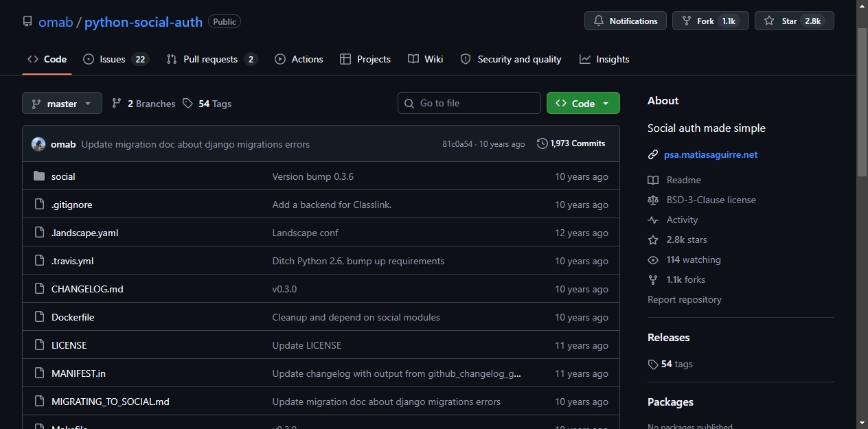Viewport: 868px width, 429px height.
Task: Open the MIGRATING_TO_SOCIAL.md file
Action: point(110,402)
